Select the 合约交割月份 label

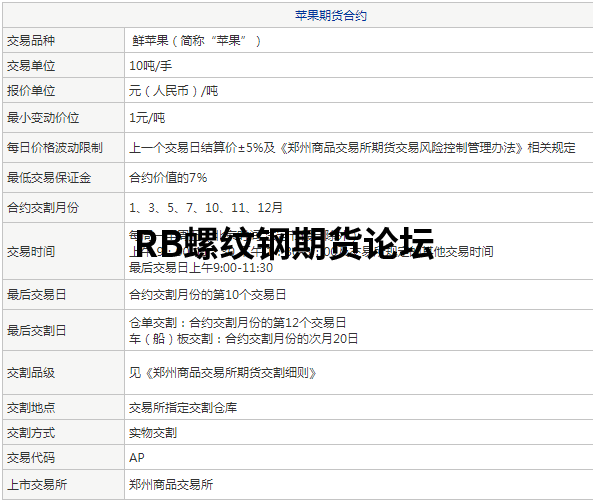(43, 207)
